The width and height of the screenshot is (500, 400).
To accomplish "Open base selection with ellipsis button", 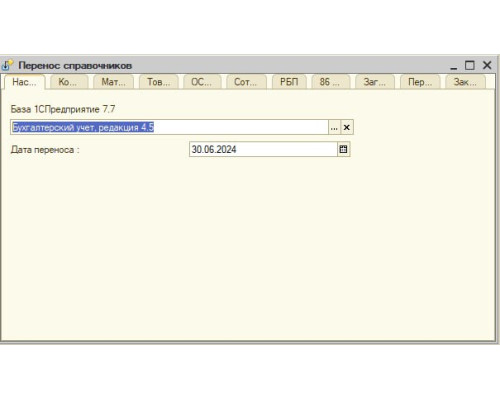I will [334, 127].
